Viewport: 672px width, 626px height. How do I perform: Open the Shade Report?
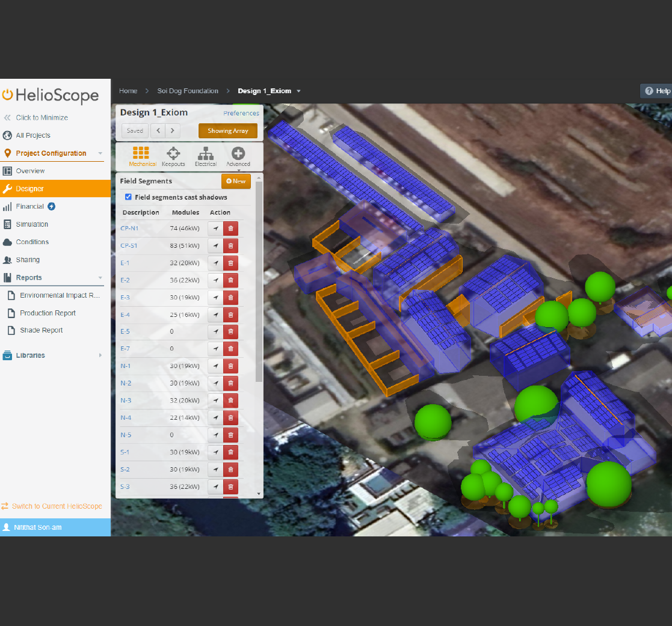(41, 330)
